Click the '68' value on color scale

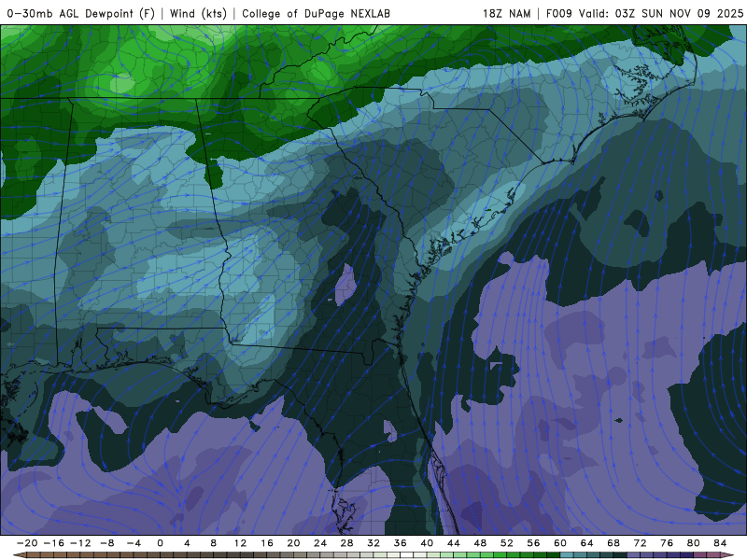pos(613,543)
